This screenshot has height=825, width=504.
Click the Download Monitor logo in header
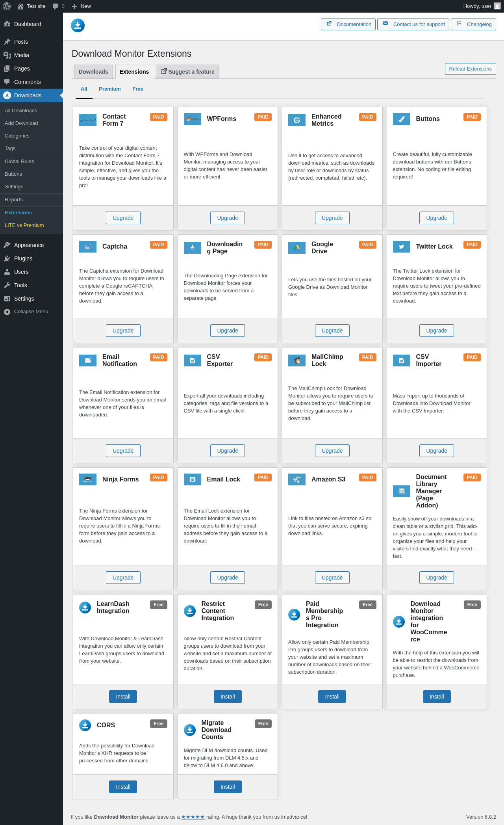[78, 25]
